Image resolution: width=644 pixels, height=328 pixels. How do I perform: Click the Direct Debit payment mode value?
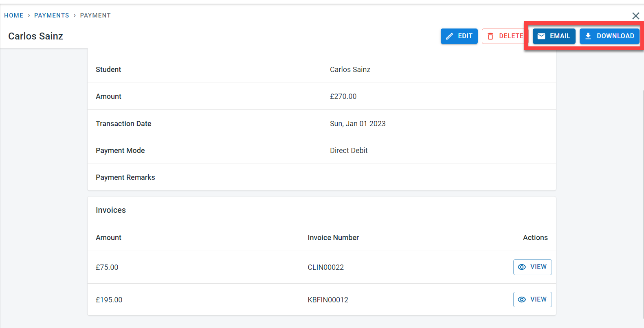348,151
